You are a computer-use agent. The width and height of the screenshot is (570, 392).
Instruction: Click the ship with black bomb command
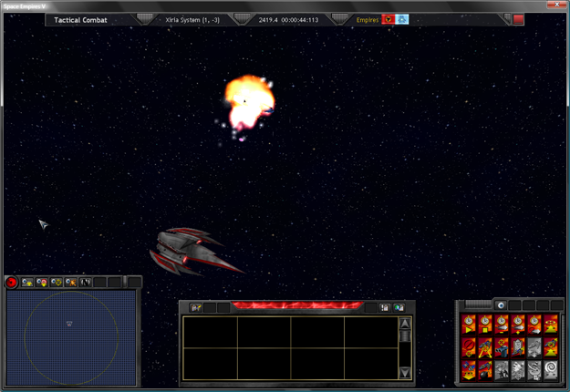tap(485, 370)
